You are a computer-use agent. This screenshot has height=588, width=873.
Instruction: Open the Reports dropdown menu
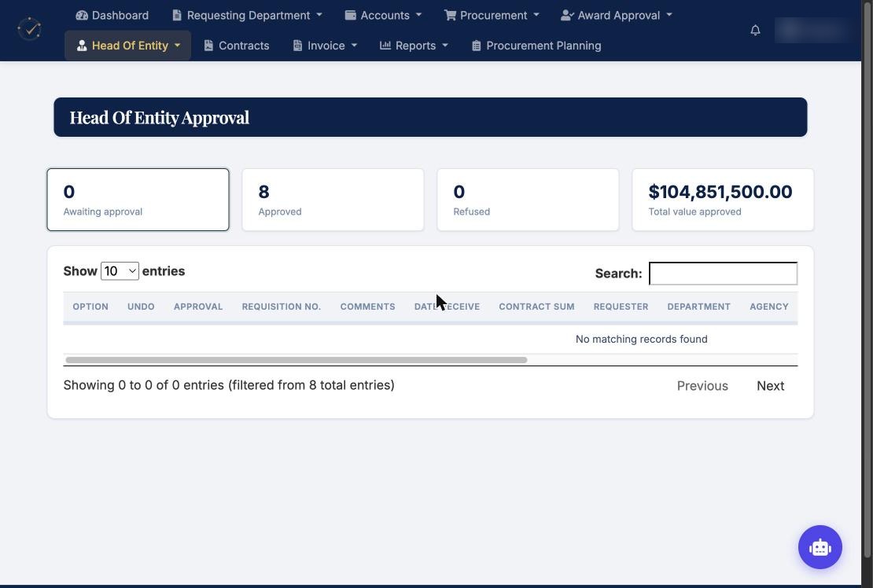[x=414, y=46]
